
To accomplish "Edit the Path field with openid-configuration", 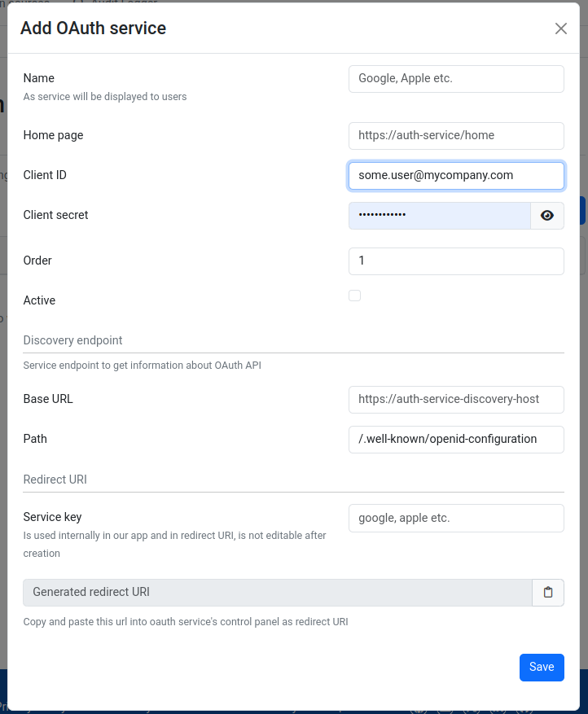I will click(456, 440).
